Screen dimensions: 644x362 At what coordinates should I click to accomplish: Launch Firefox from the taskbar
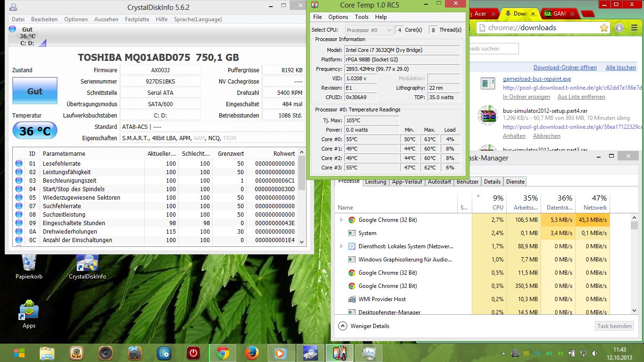252,353
